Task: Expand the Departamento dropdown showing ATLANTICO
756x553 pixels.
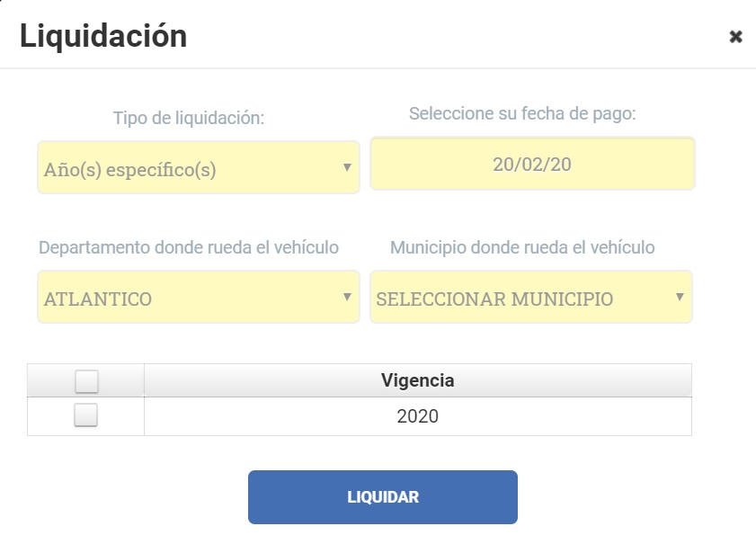Action: pos(198,298)
